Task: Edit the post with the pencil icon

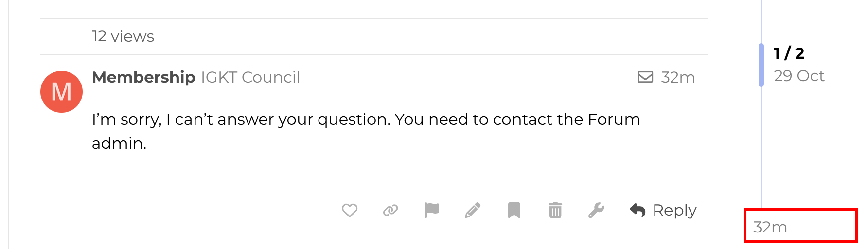Action: (473, 210)
